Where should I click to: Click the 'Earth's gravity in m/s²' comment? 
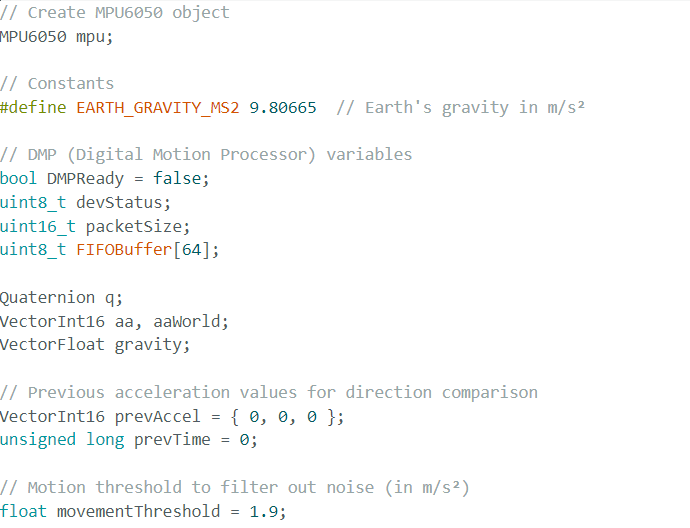(460, 107)
